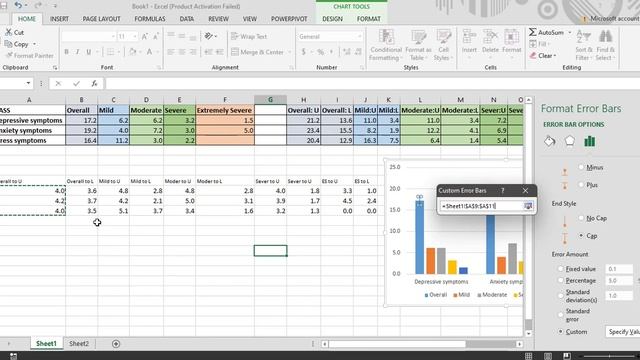Open the DATA ribbon tab
The image size is (640, 360).
click(x=187, y=19)
